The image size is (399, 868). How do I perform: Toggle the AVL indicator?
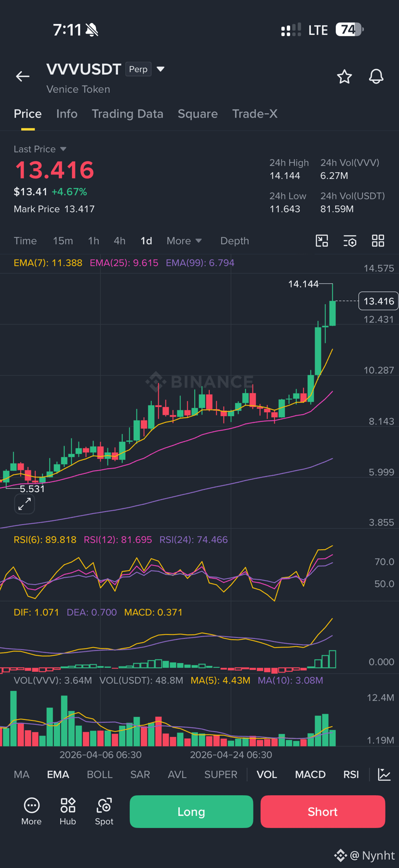click(x=177, y=774)
